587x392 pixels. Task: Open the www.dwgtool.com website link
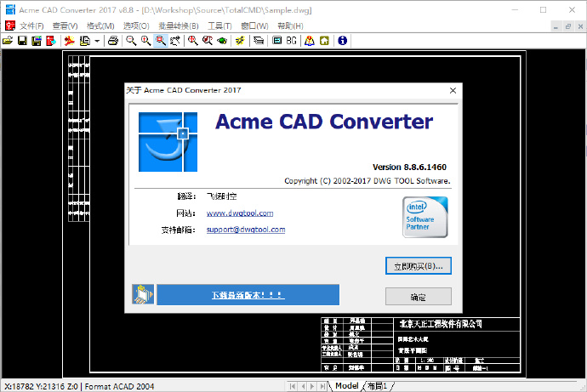point(240,213)
